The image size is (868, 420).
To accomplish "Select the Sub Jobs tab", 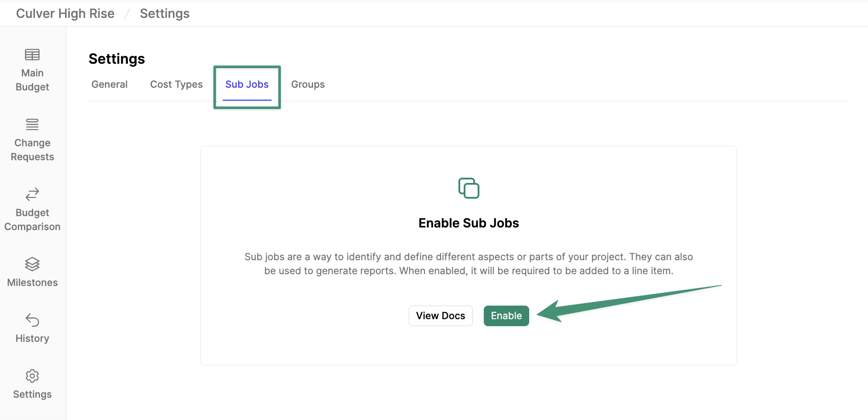I will point(247,84).
